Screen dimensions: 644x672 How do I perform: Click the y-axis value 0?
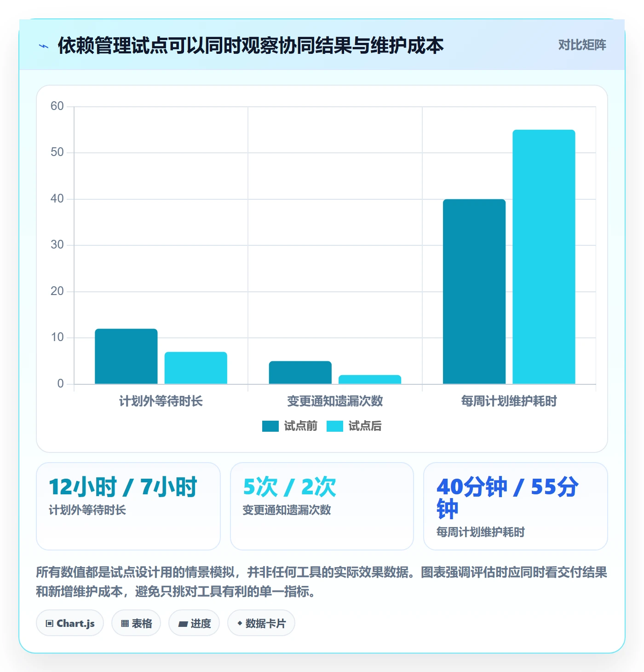tap(60, 384)
